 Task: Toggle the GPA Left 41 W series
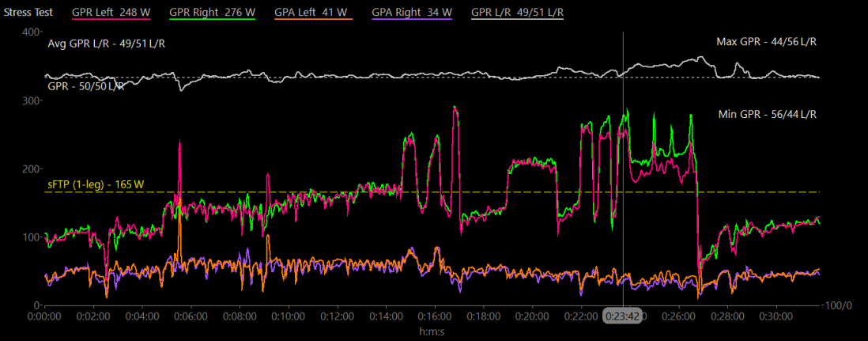(313, 12)
